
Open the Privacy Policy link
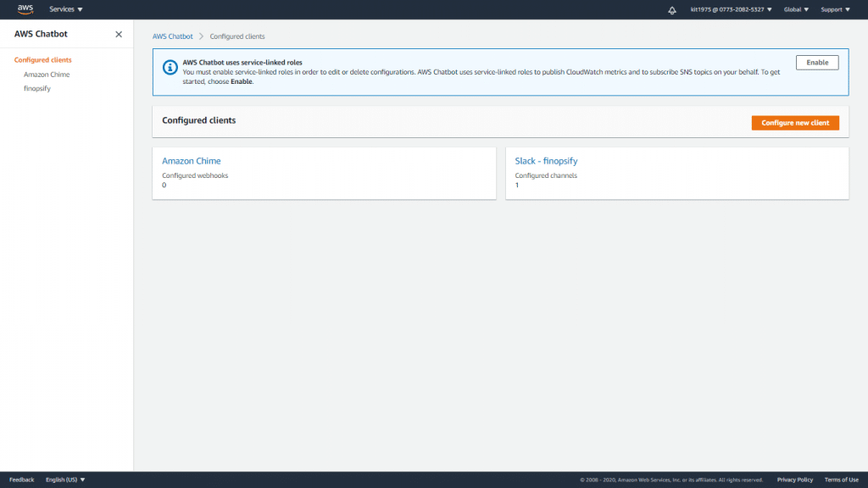click(x=795, y=480)
